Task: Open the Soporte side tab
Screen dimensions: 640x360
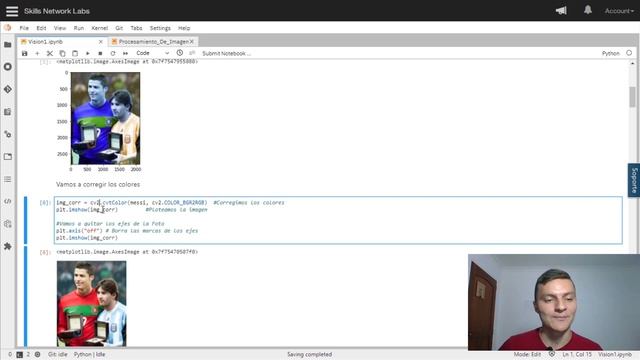Action: 634,180
